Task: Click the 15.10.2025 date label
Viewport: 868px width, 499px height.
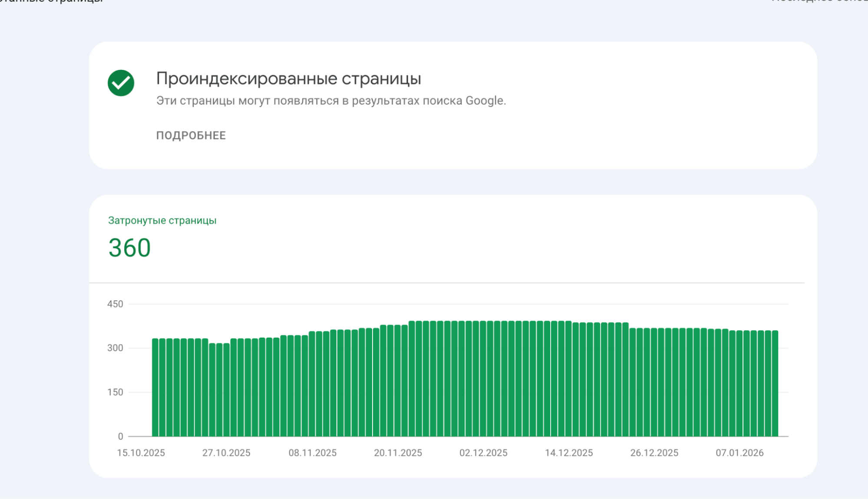Action: tap(141, 453)
